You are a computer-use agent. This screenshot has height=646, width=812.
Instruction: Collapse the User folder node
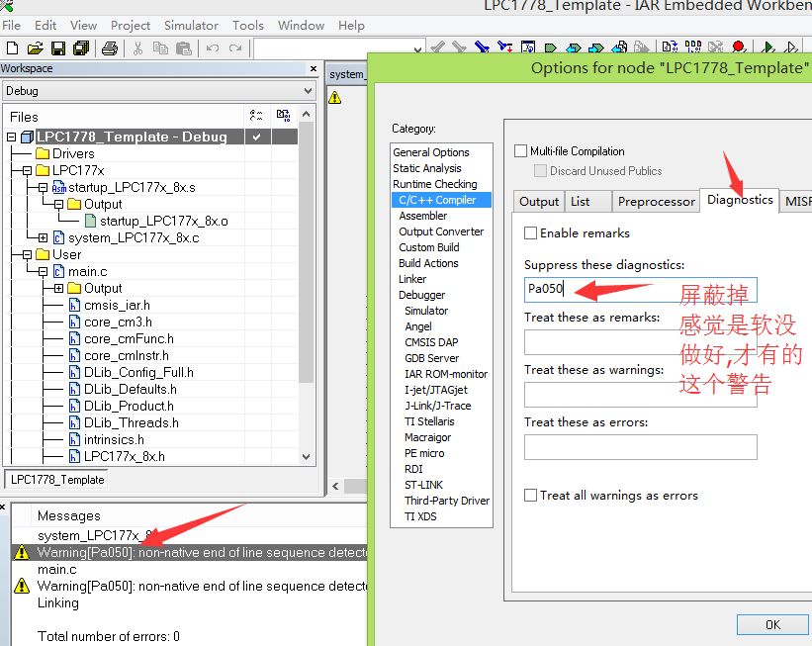tap(27, 255)
